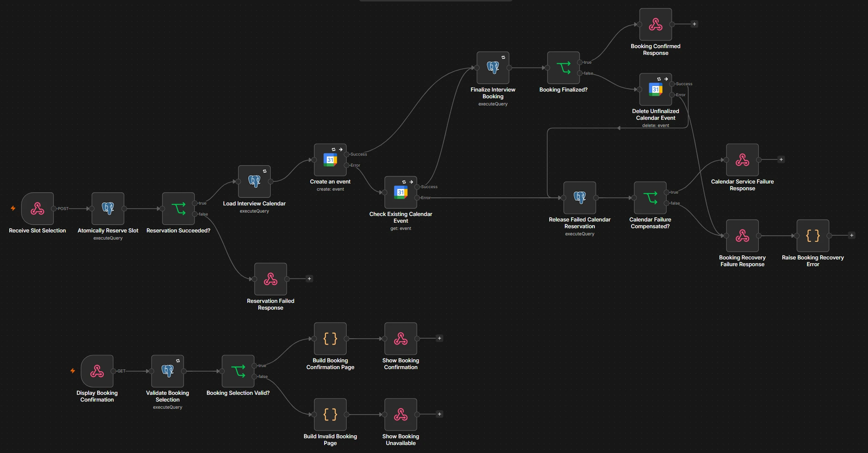The image size is (868, 453).
Task: Click the true output of Calendar Failure Compensated?
Action: [x=667, y=192]
